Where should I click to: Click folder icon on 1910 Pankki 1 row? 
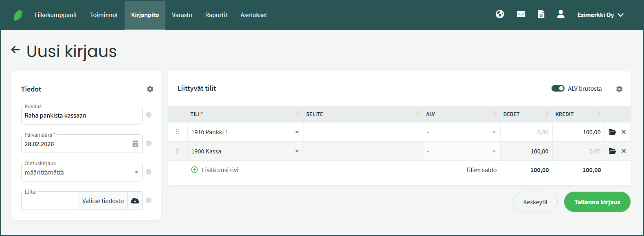[x=612, y=132]
